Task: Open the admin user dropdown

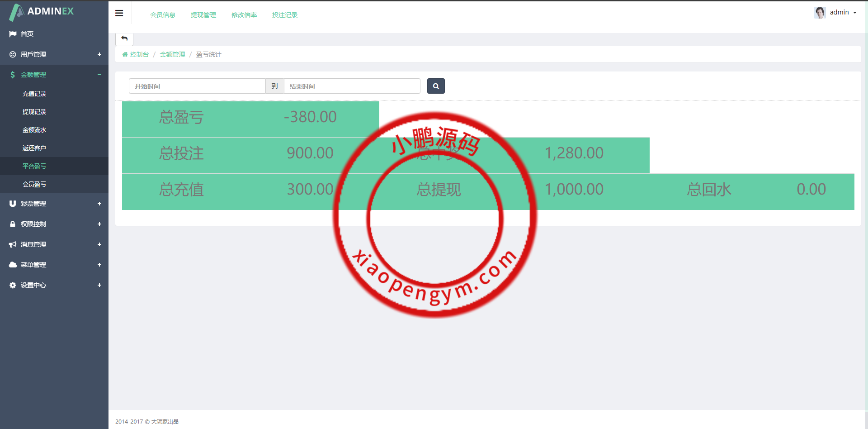Action: (x=843, y=12)
